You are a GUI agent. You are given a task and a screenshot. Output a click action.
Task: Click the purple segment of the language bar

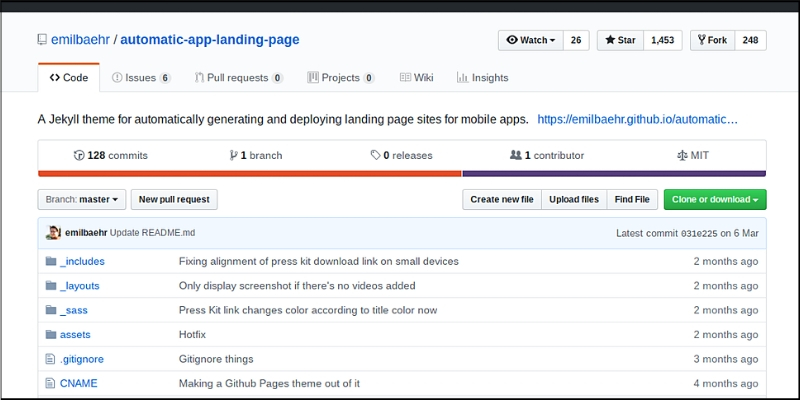[614, 174]
